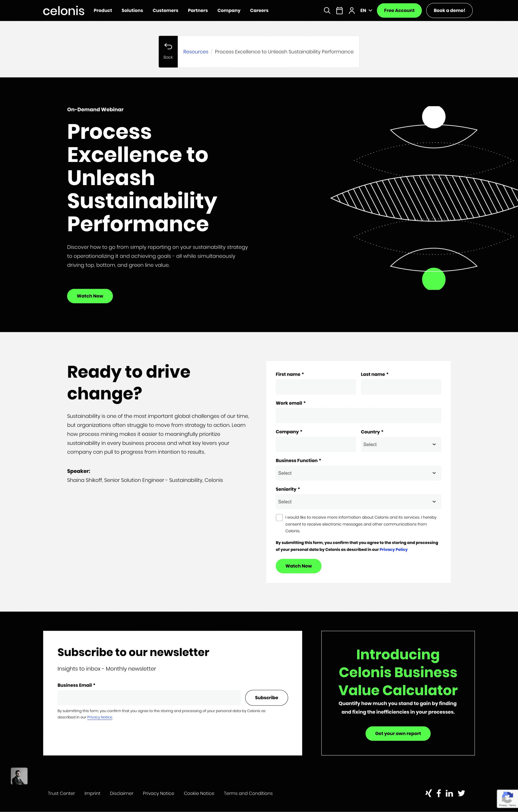Screen dimensions: 518x812
Task: Click the Celonis logo in the top-left
Action: pos(64,10)
